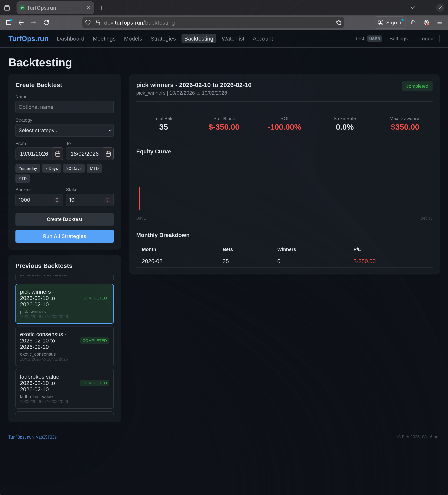
Task: Open the From date calendar picker
Action: point(58,154)
